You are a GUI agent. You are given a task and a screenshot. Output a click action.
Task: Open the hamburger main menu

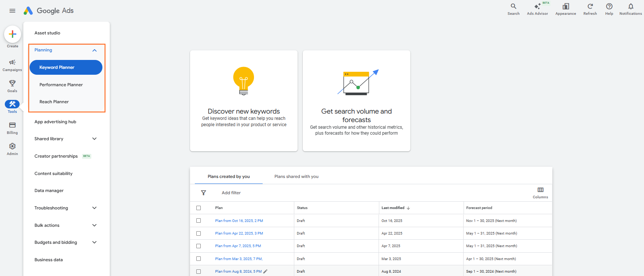tap(12, 11)
